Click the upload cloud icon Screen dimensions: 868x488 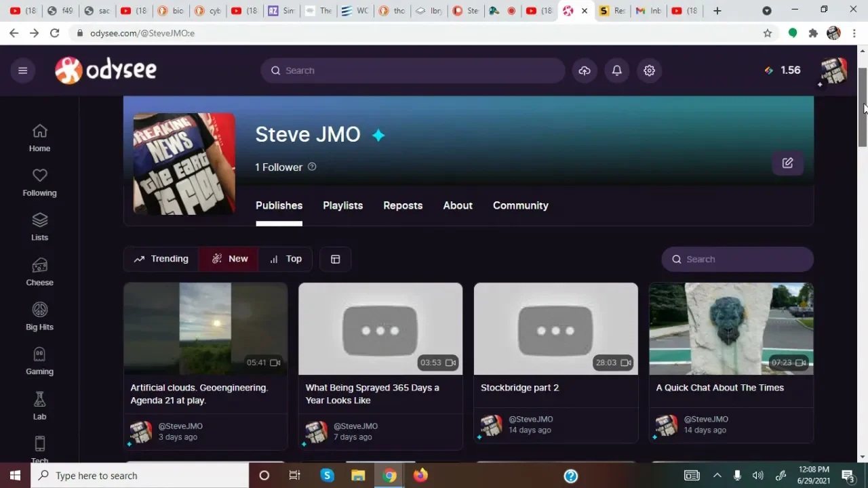click(585, 70)
